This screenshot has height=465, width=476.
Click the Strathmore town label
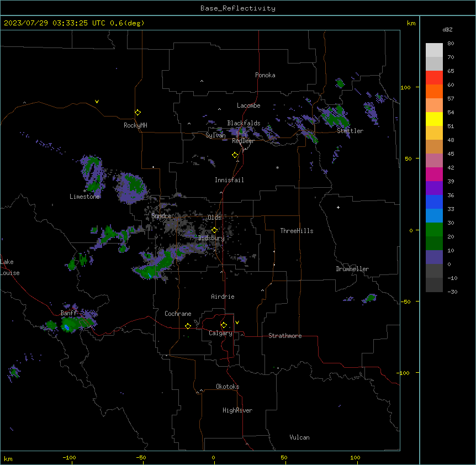click(x=285, y=336)
